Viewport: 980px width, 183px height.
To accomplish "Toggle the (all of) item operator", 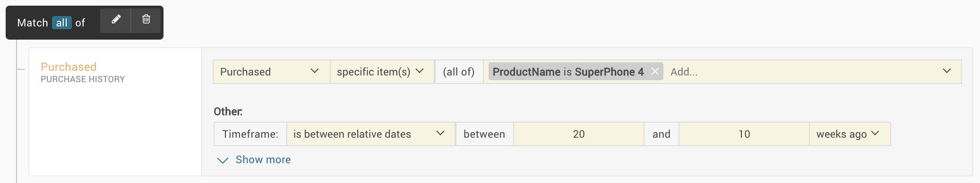I will pos(459,72).
